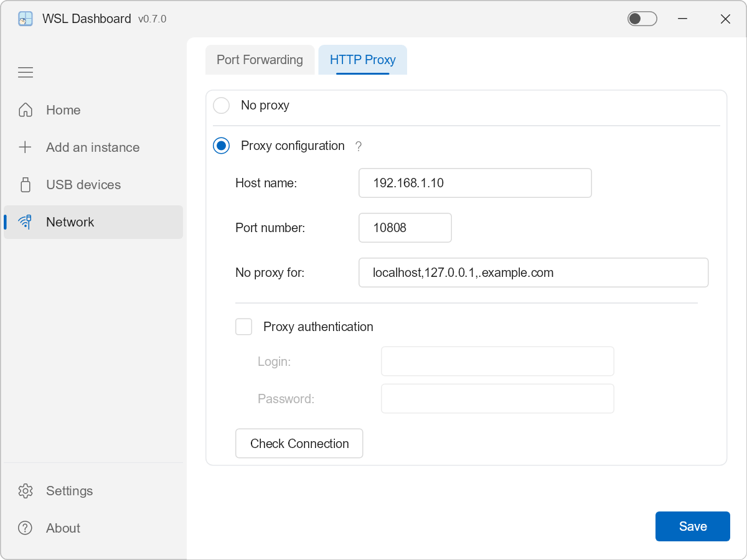The height and width of the screenshot is (560, 747).
Task: Open Settings via the gear icon
Action: [25, 490]
